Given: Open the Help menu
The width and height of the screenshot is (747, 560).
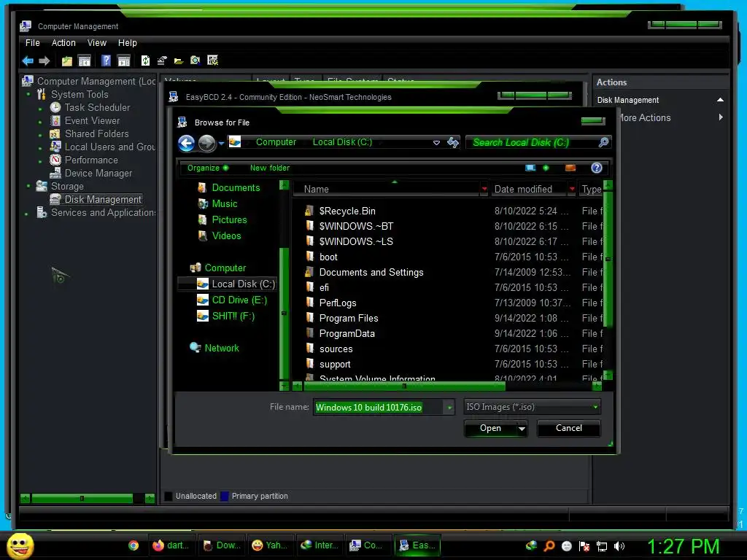Looking at the screenshot, I should point(127,43).
